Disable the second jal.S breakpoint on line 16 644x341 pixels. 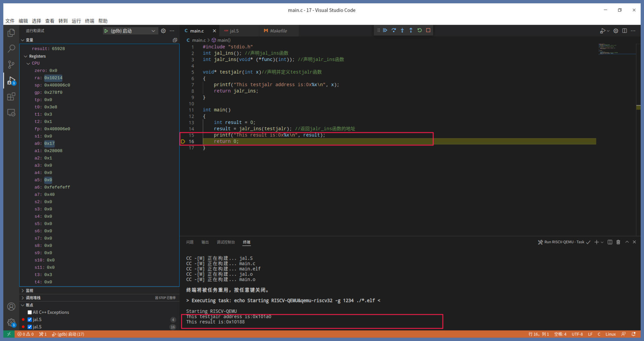coord(30,327)
